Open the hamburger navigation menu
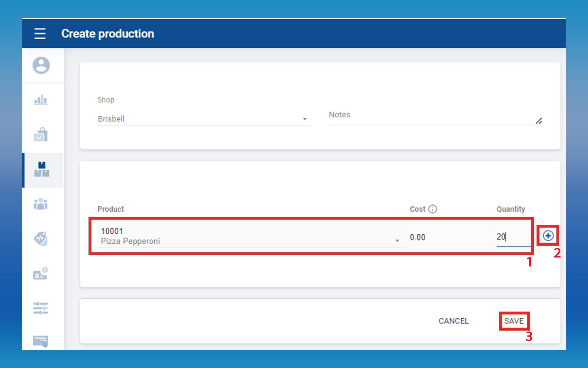This screenshot has height=368, width=588. click(40, 33)
